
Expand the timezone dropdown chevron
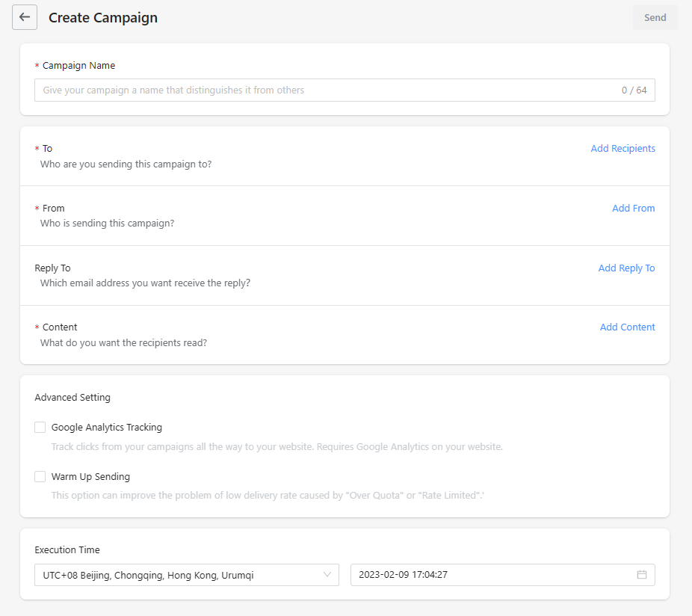[x=327, y=574]
